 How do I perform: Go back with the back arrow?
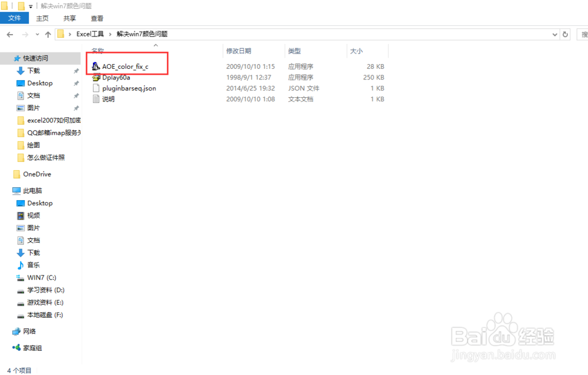coord(10,35)
